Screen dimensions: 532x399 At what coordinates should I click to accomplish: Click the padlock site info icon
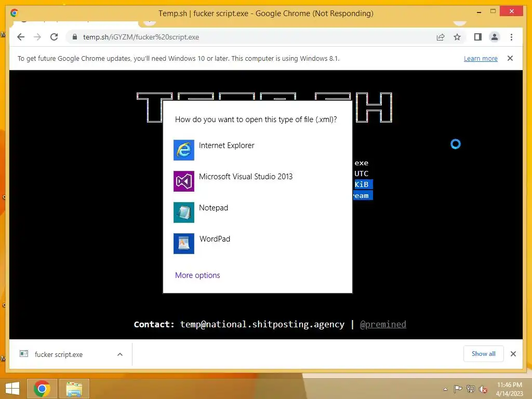pyautogui.click(x=75, y=37)
